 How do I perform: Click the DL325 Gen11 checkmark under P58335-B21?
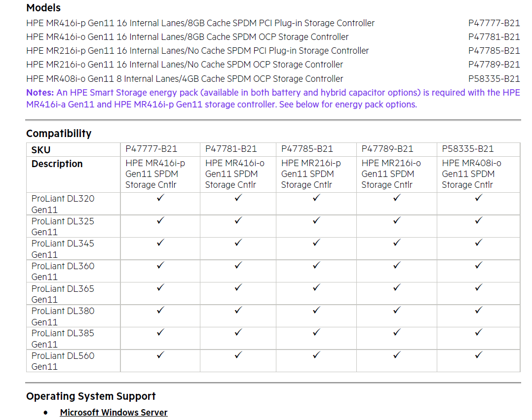point(478,220)
